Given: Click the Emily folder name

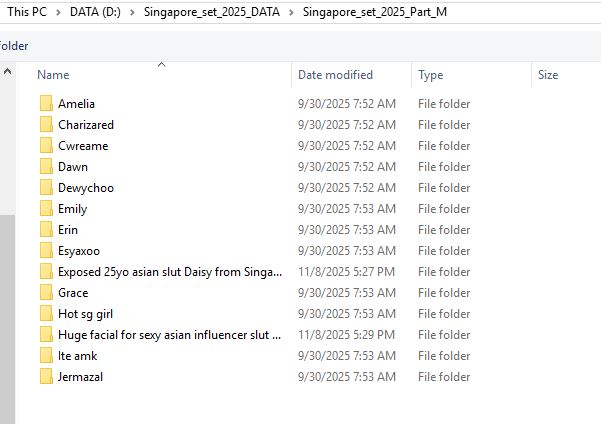Looking at the screenshot, I should 72,209.
